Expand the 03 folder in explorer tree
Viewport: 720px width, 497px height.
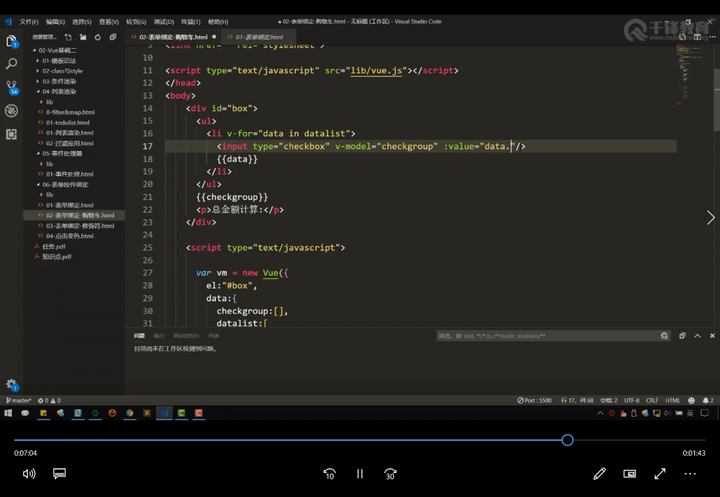pyautogui.click(x=57, y=81)
